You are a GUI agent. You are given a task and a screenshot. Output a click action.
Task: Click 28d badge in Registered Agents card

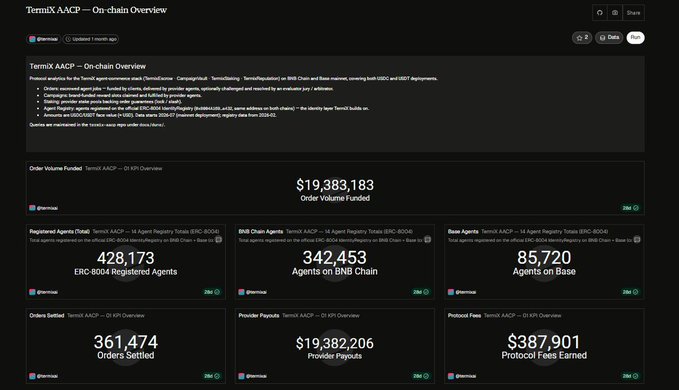pyautogui.click(x=212, y=292)
